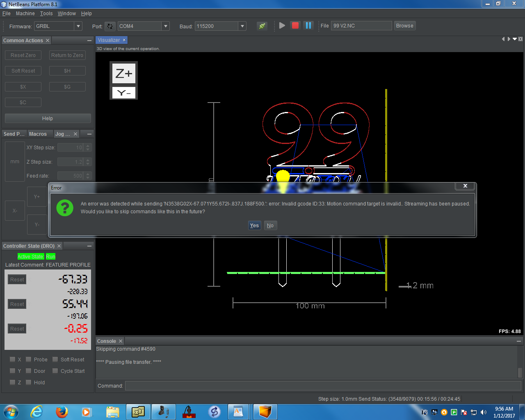
Task: Click Yes in the Error dialog
Action: point(255,226)
